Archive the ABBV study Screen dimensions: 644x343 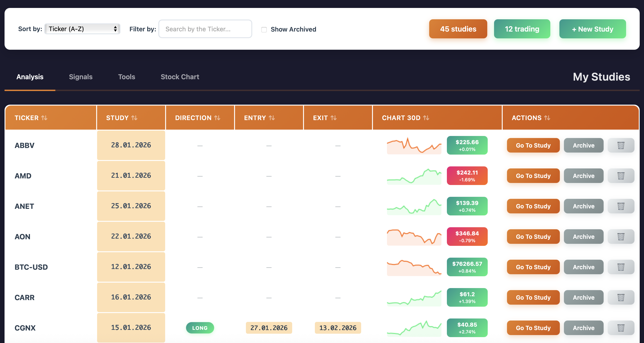click(583, 145)
